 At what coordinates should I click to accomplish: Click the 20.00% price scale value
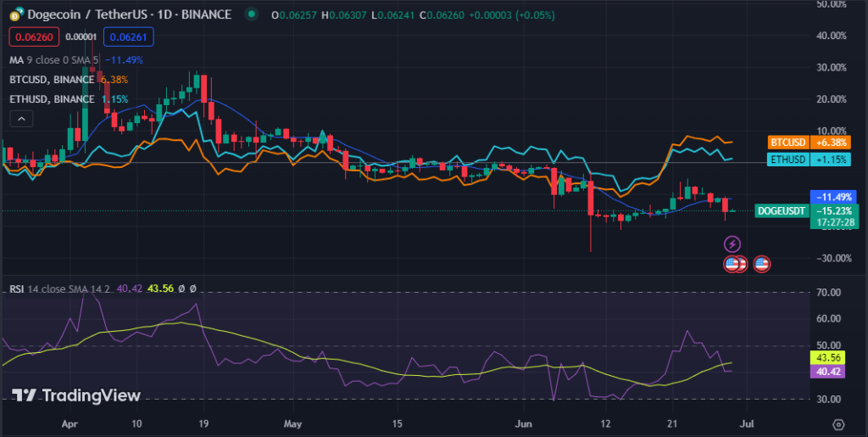[x=832, y=99]
